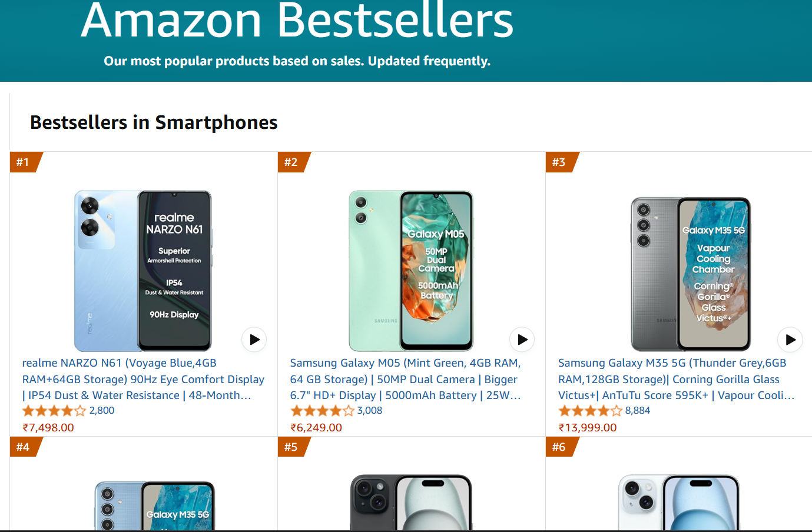Play the Samsung Galaxy M05 product video
The height and width of the screenshot is (532, 812).
tap(522, 340)
